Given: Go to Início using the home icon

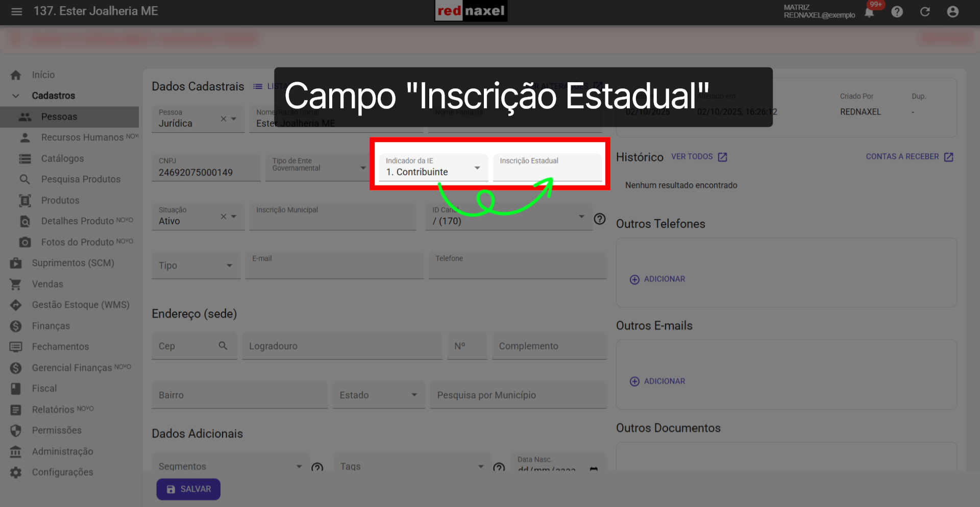Looking at the screenshot, I should [16, 75].
